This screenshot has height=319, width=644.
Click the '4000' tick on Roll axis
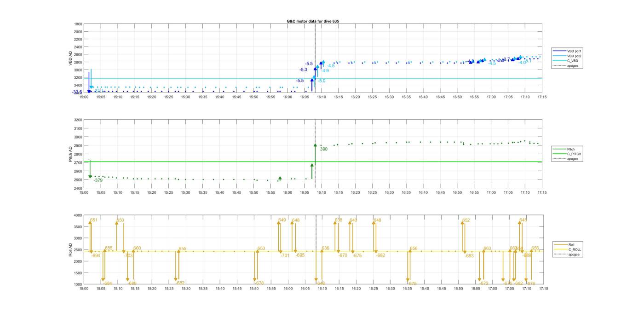point(78,215)
